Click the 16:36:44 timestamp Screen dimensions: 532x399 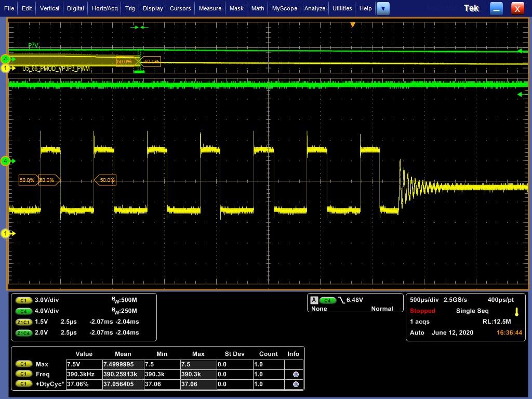pyautogui.click(x=509, y=332)
